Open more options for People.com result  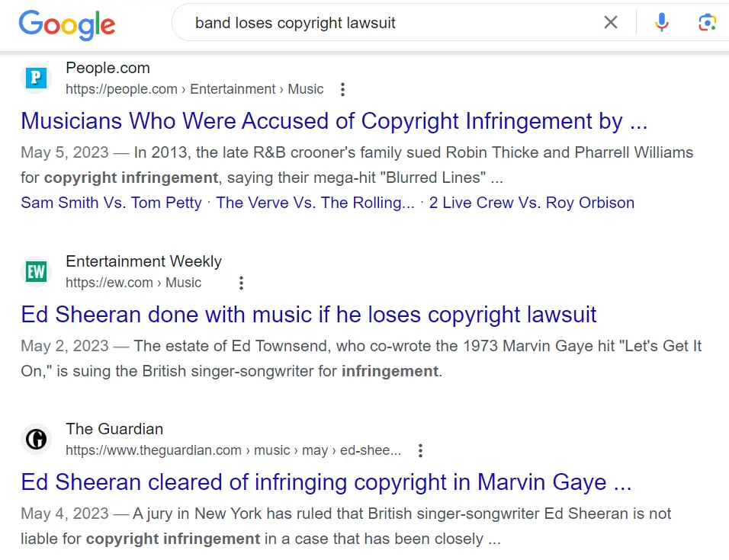click(x=342, y=90)
